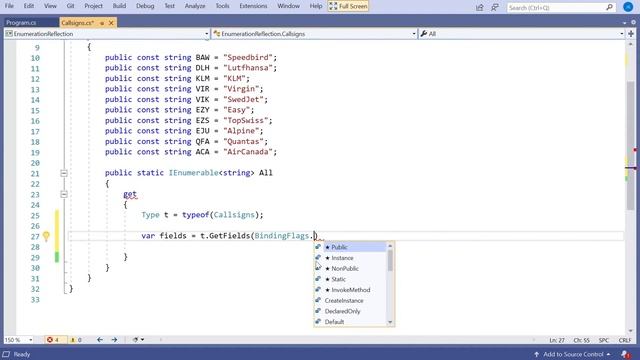Image resolution: width=640 pixels, height=360 pixels.
Task: Open the Test menu
Action: [x=169, y=6]
